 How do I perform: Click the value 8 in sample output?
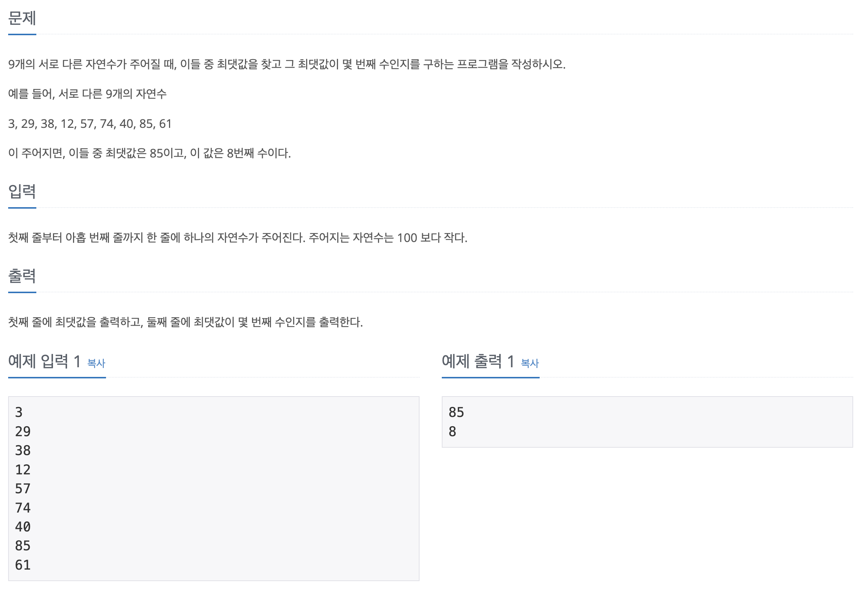[453, 432]
